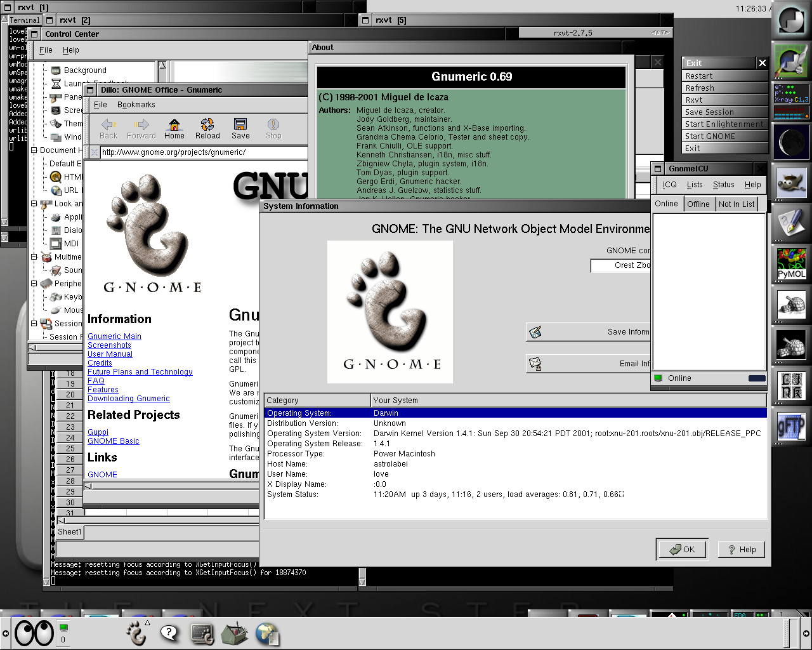
Task: Hide the left end of the GNOME panel
Action: coord(5,633)
